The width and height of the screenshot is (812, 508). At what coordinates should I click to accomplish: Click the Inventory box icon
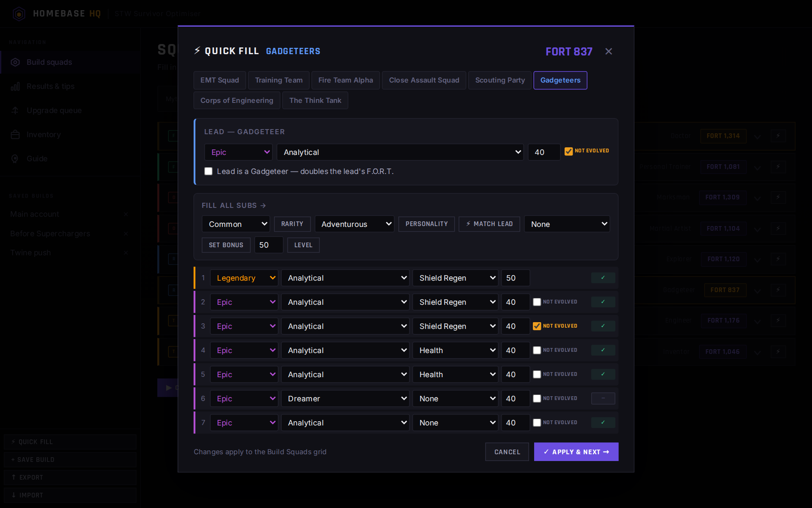[15, 135]
